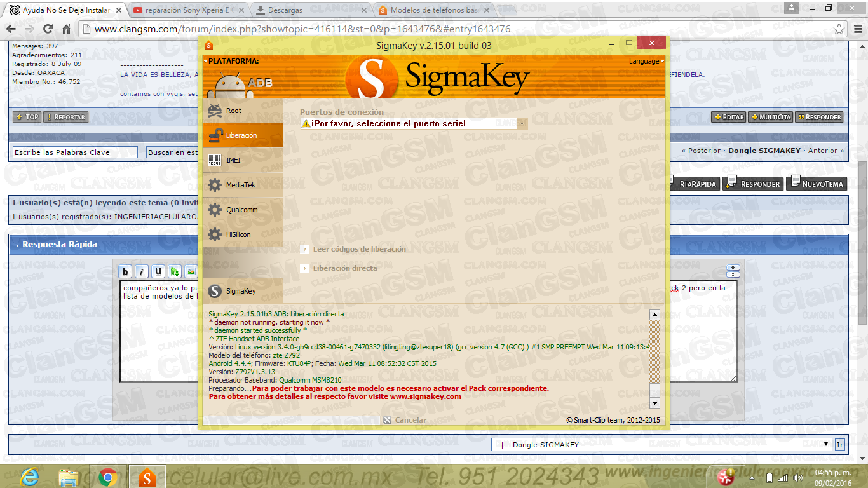Image resolution: width=868 pixels, height=488 pixels.
Task: Open INGENIERIACELULARO user profile link
Action: pos(156,217)
